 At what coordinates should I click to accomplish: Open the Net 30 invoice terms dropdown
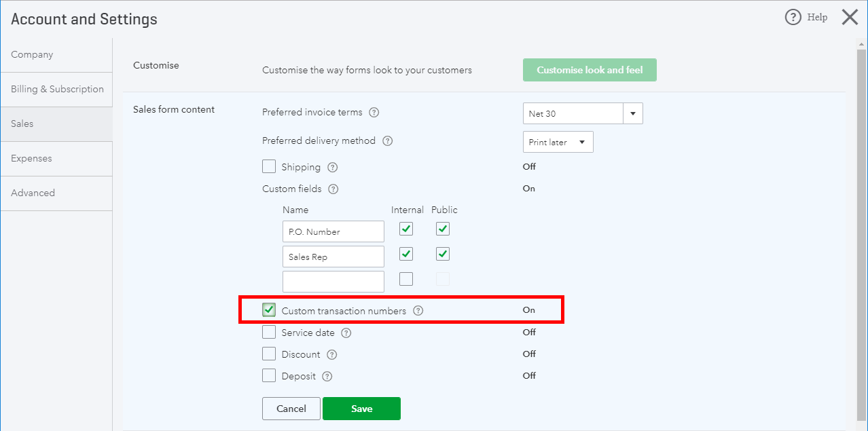(x=583, y=113)
